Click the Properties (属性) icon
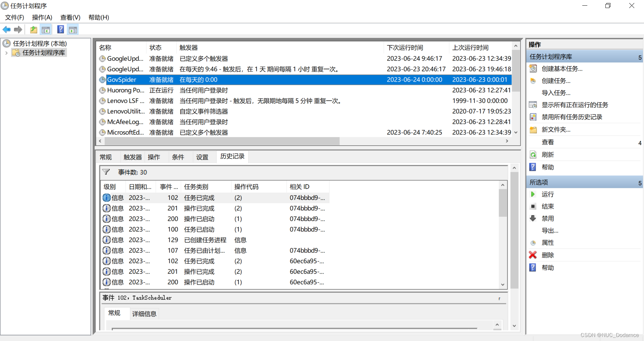This screenshot has height=341, width=644. click(x=533, y=243)
